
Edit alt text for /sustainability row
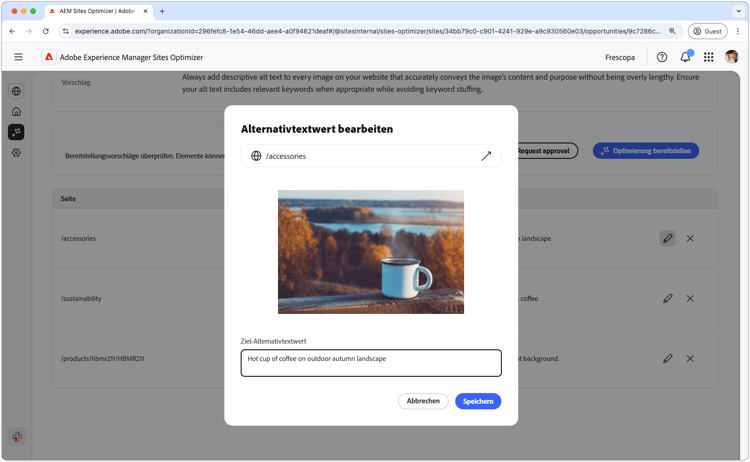[x=668, y=298]
